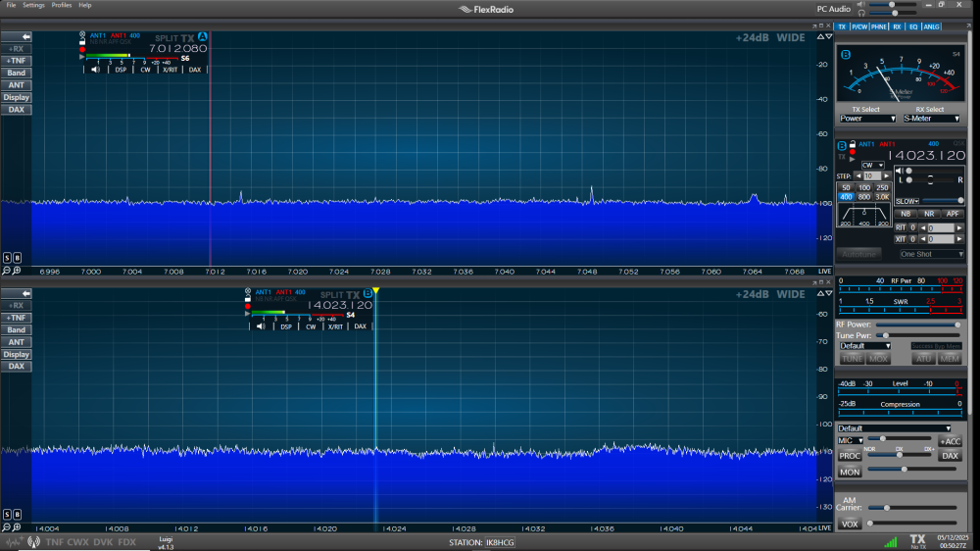Close slice A with the X icon
The height and width of the screenshot is (551, 980).
pyautogui.click(x=82, y=34)
